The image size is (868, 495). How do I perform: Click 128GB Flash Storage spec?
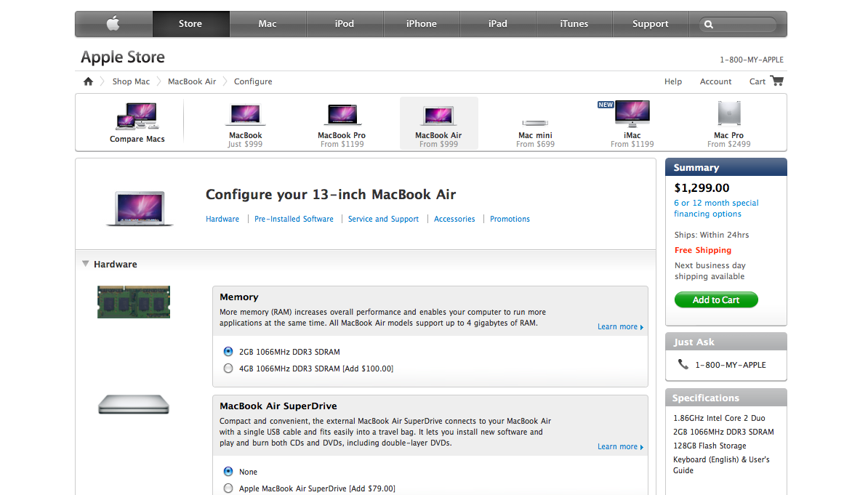point(710,446)
